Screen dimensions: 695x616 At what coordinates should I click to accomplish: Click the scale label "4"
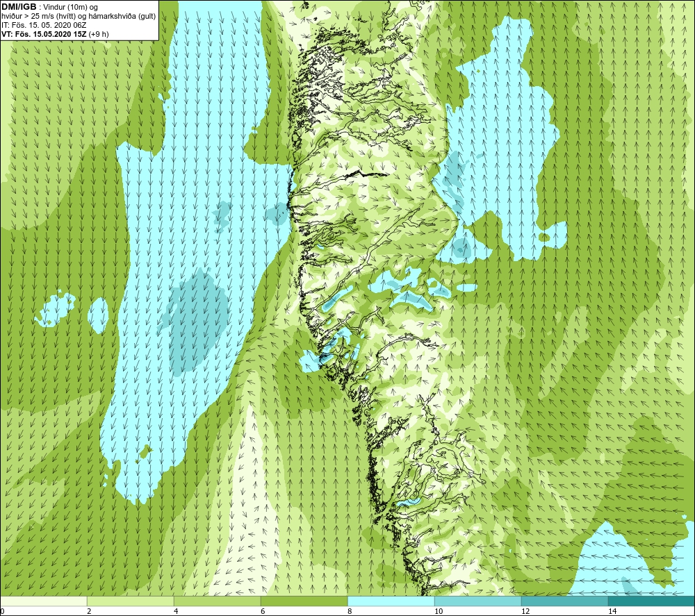176,611
